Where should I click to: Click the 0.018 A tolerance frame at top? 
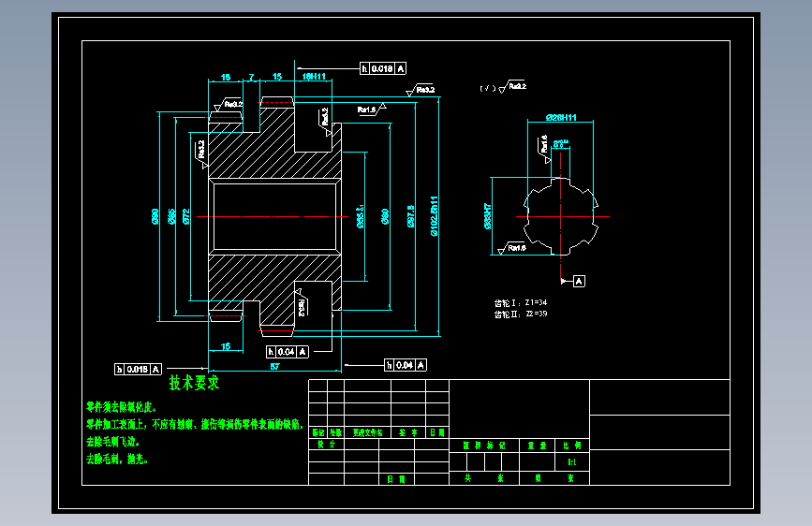[x=383, y=68]
